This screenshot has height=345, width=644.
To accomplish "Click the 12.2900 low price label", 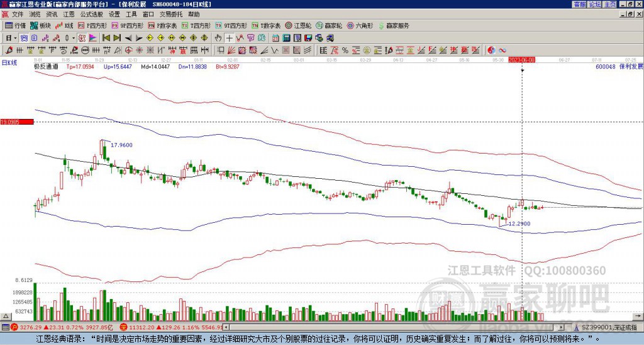I will click(x=519, y=223).
